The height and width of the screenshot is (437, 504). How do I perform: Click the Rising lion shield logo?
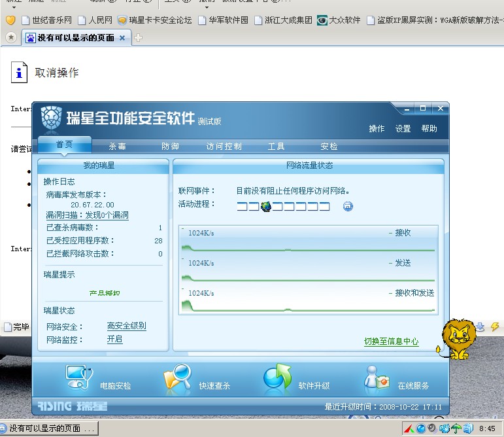pyautogui.click(x=52, y=118)
